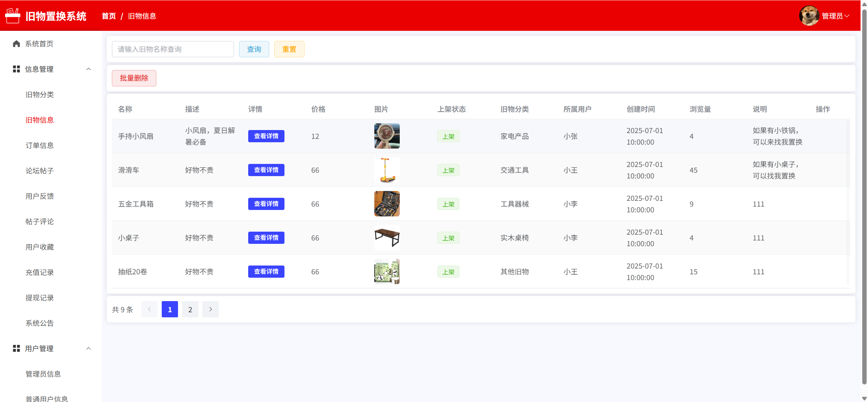Go to next page arrow
Image resolution: width=868 pixels, height=402 pixels.
click(210, 309)
